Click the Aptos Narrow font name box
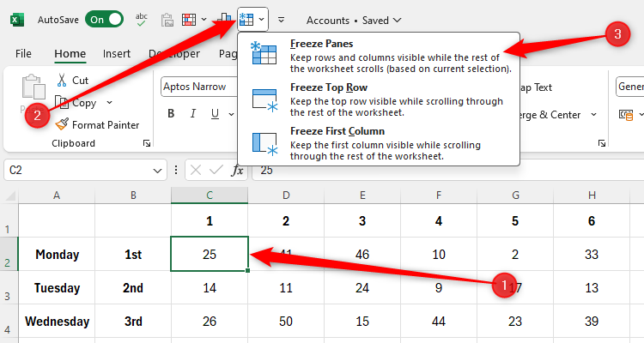Screen dimensions: 644x343 tap(199, 87)
